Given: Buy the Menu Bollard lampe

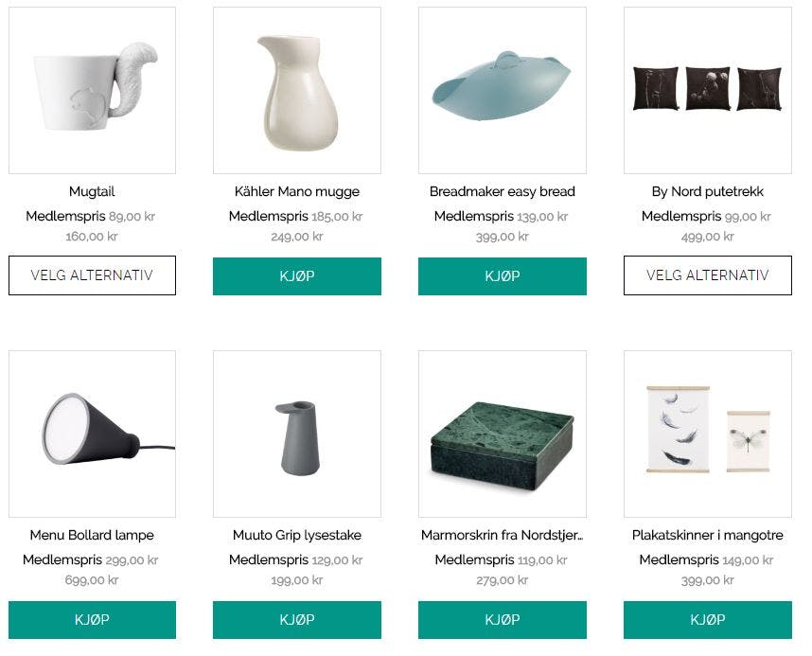Looking at the screenshot, I should tap(92, 620).
